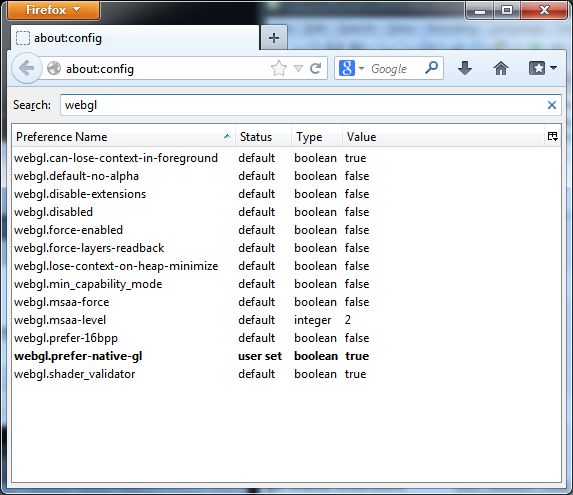The width and height of the screenshot is (573, 495).
Task: Click value 2 of webgl.msaa-level
Action: (348, 320)
